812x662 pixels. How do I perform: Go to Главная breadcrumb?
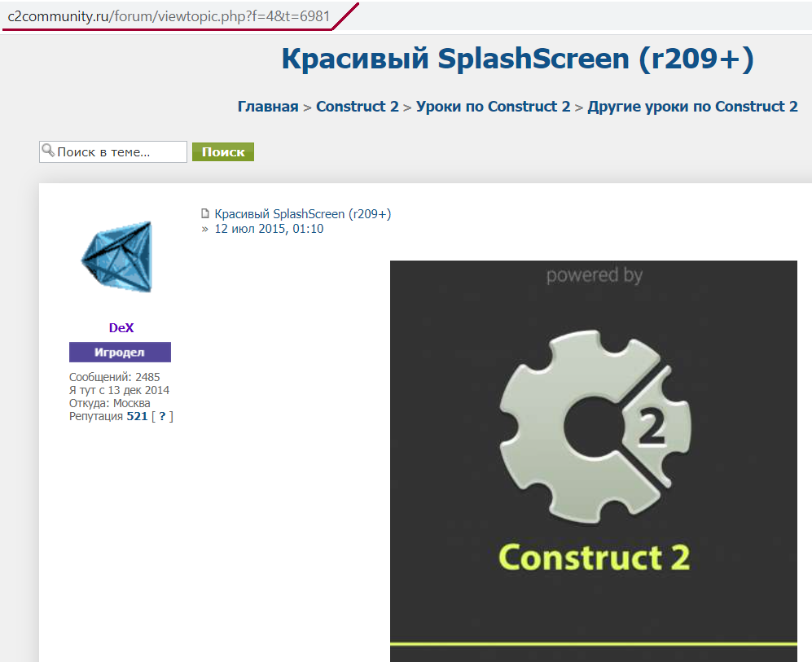(268, 106)
